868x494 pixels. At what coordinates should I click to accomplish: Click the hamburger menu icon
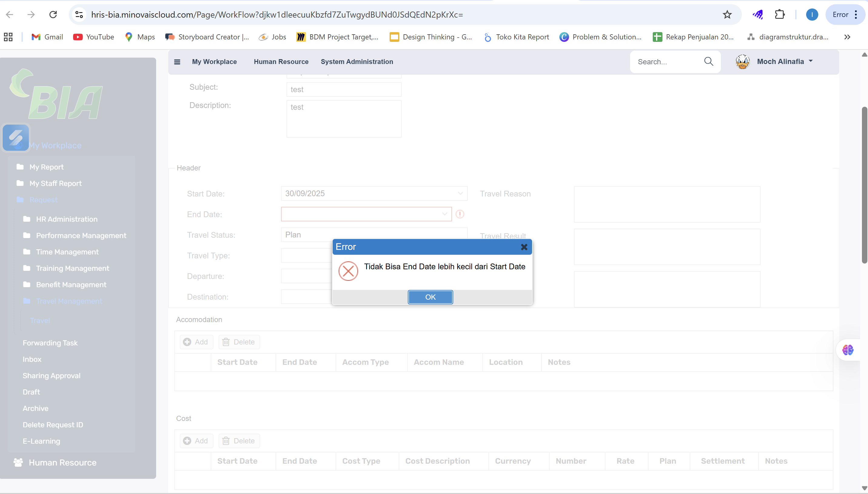pos(177,62)
